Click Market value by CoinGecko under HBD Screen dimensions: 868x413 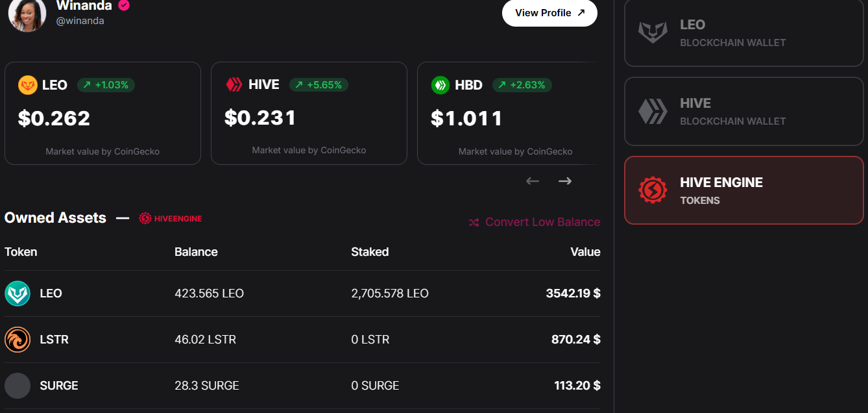(516, 151)
